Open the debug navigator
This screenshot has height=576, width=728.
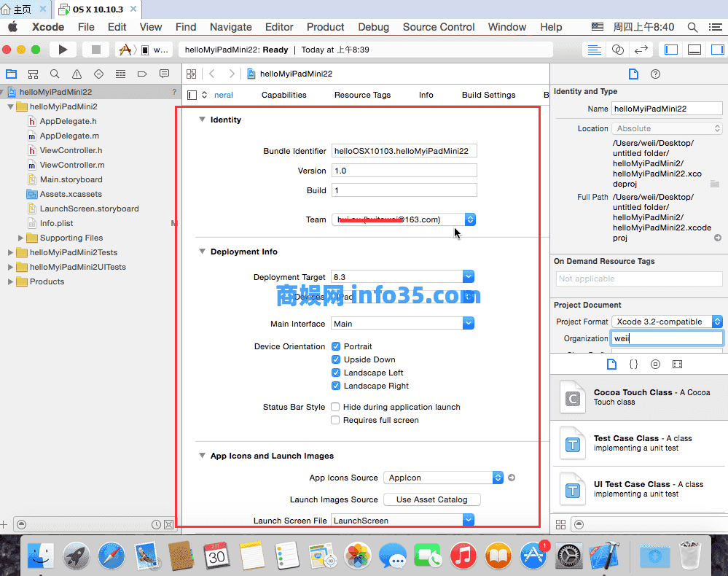[x=120, y=74]
